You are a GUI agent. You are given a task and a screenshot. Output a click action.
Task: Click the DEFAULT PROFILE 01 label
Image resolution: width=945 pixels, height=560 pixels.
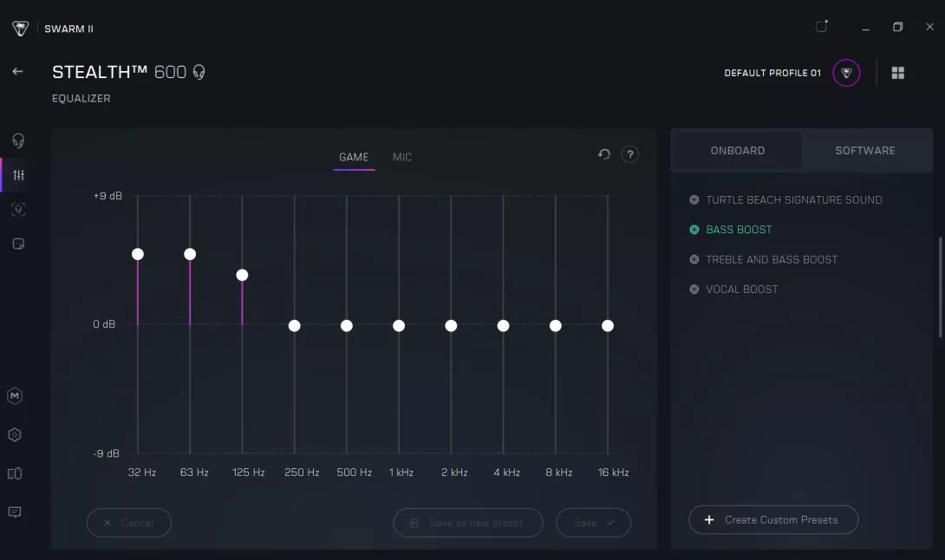772,73
